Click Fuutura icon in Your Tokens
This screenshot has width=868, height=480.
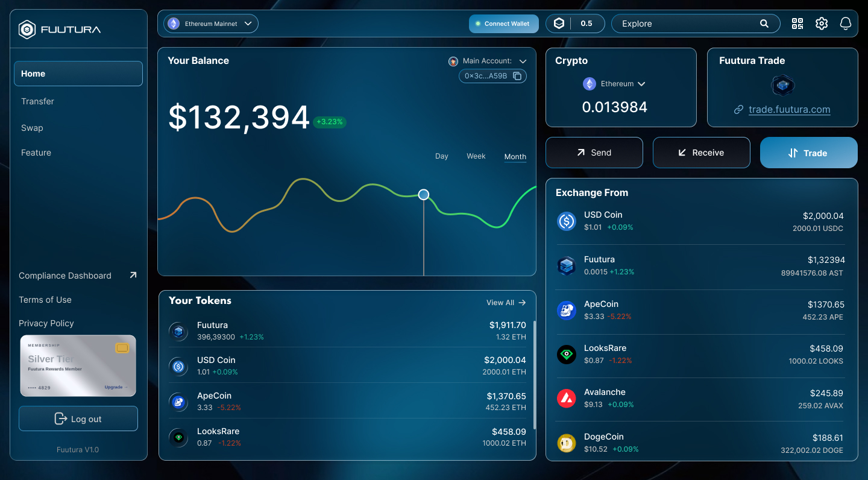[x=178, y=331]
